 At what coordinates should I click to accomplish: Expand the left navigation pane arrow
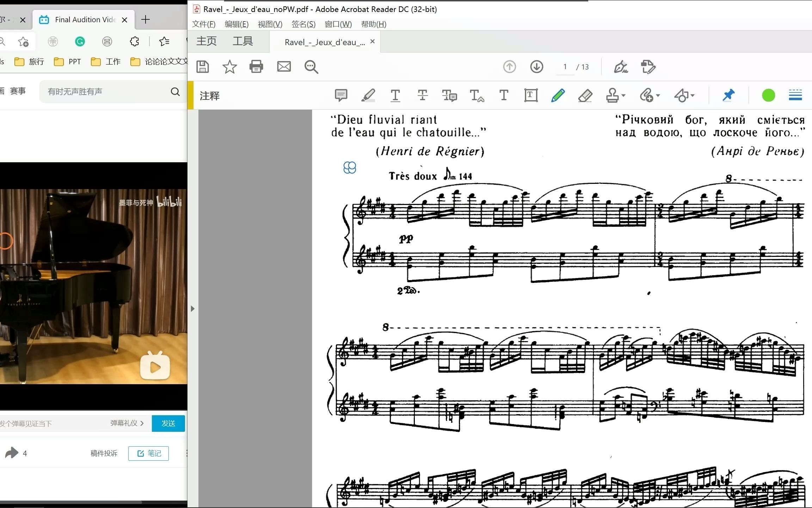point(192,309)
